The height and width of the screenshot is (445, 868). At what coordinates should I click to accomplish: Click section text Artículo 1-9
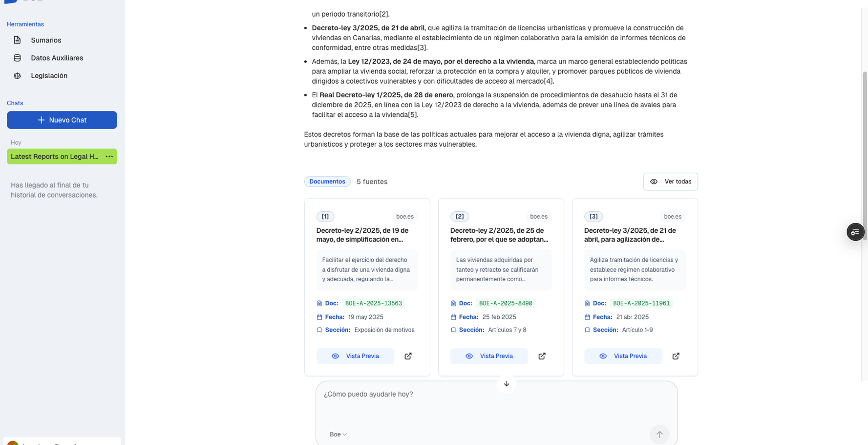click(x=637, y=330)
